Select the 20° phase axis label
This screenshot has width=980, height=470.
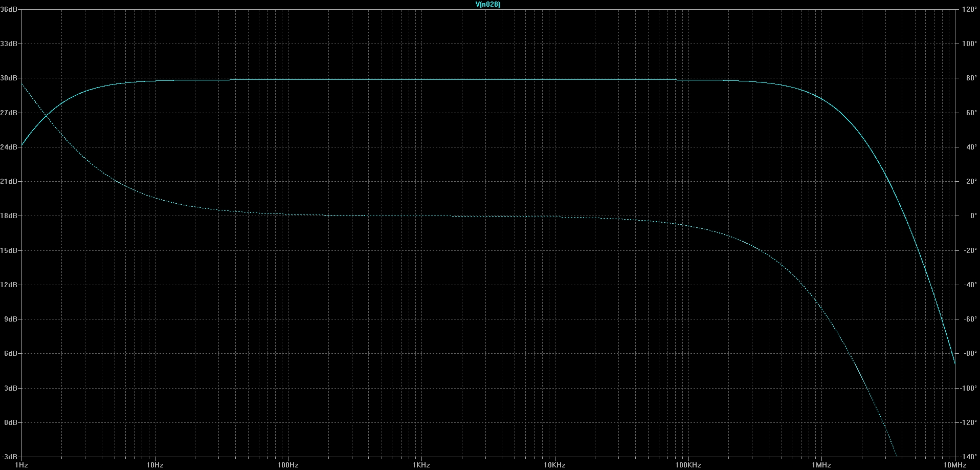click(x=971, y=181)
